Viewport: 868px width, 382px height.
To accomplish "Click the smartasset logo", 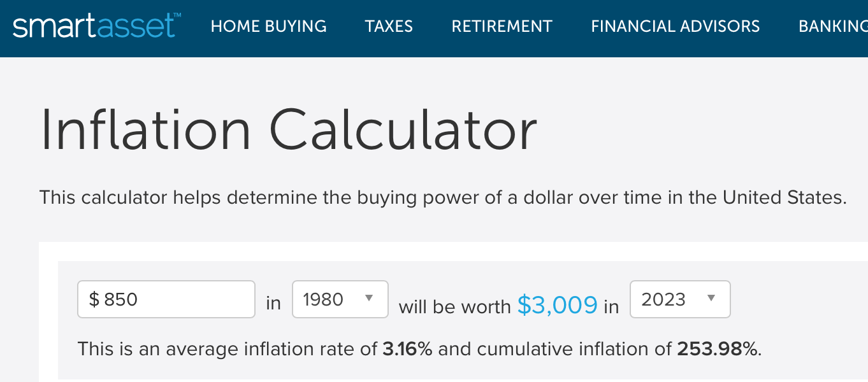I will point(96,26).
